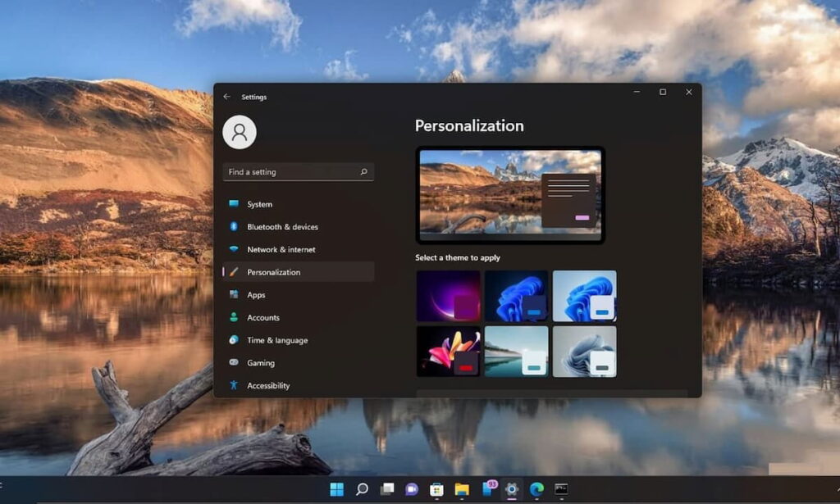Select the Personalization paintbrush icon
This screenshot has height=504, width=840.
point(235,272)
